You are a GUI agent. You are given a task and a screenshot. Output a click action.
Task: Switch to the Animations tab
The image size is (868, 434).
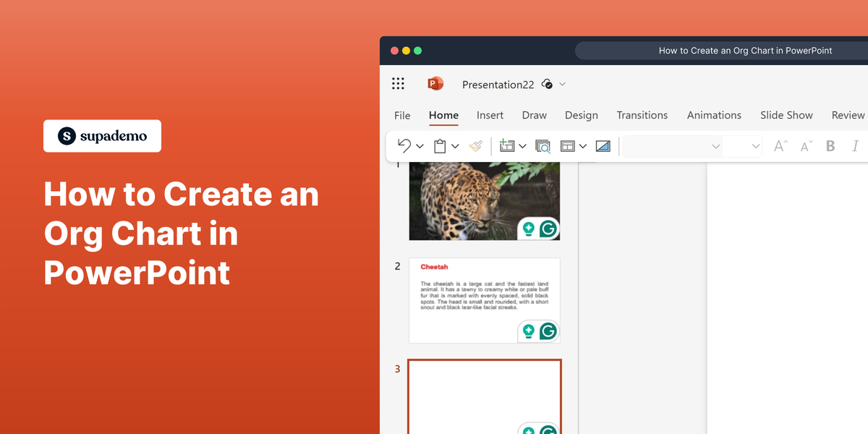tap(714, 115)
